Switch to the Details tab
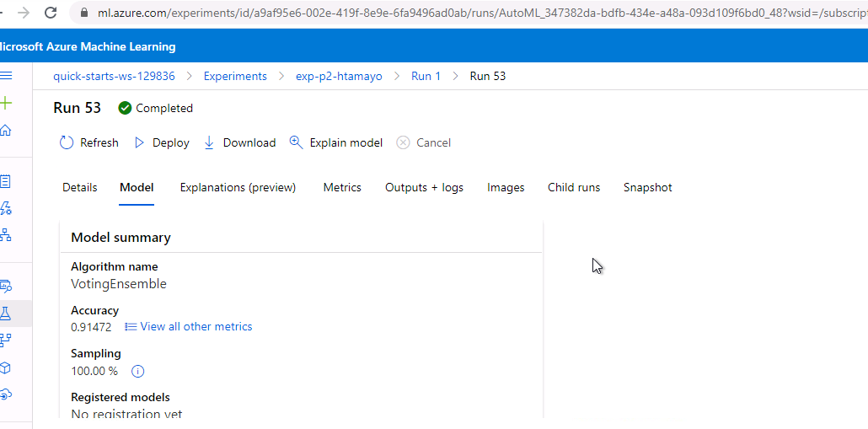868x429 pixels. tap(80, 188)
